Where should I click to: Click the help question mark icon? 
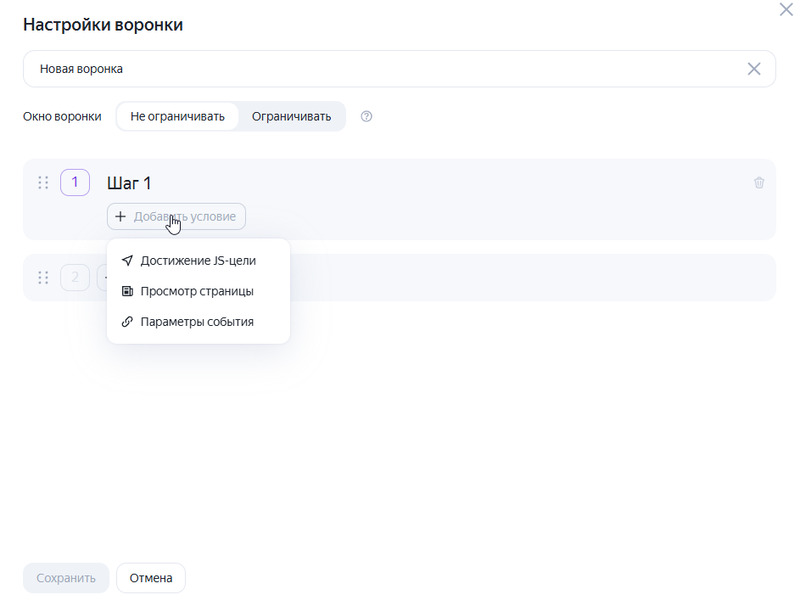[366, 116]
